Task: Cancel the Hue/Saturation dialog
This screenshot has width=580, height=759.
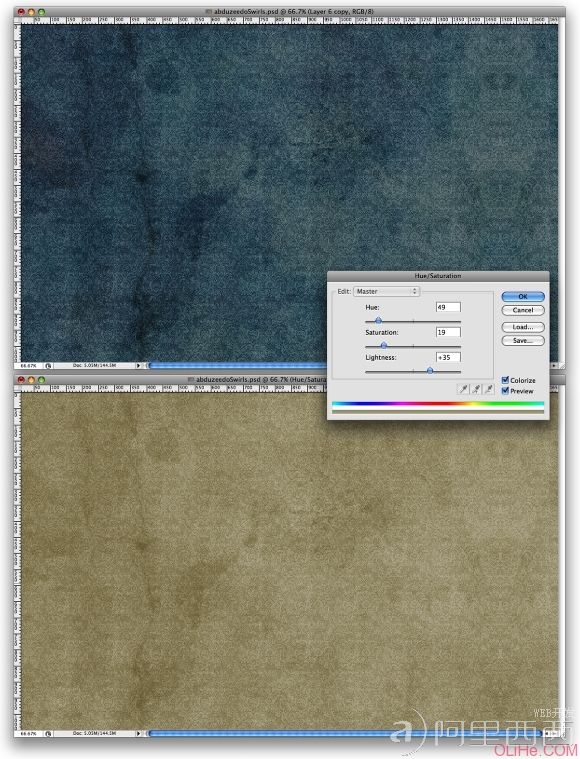Action: [523, 310]
